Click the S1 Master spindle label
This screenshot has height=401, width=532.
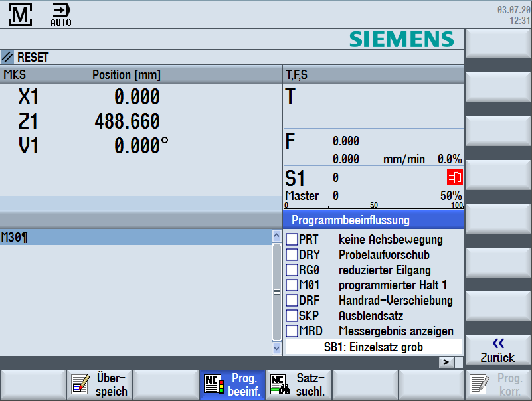[x=302, y=187]
